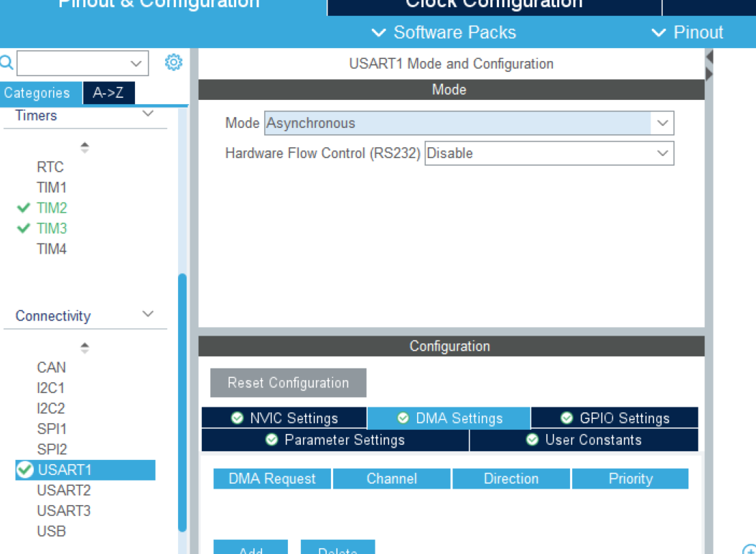756x554 pixels.
Task: Click the sort arrows under Connectivity
Action: click(x=85, y=348)
